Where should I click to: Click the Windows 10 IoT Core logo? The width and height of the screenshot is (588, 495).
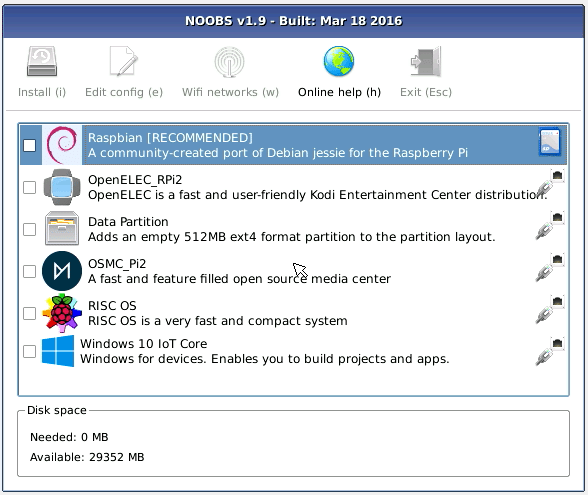(x=58, y=351)
